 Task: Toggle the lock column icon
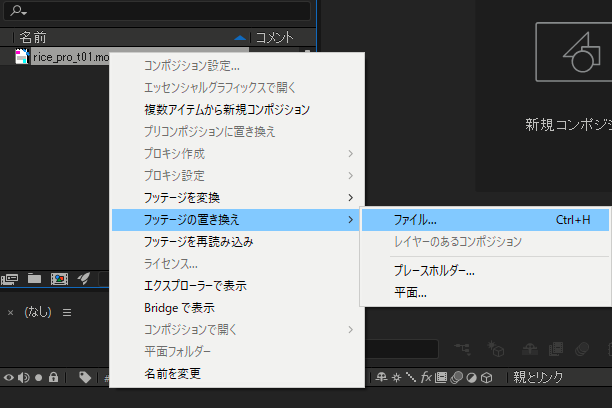pos(53,378)
